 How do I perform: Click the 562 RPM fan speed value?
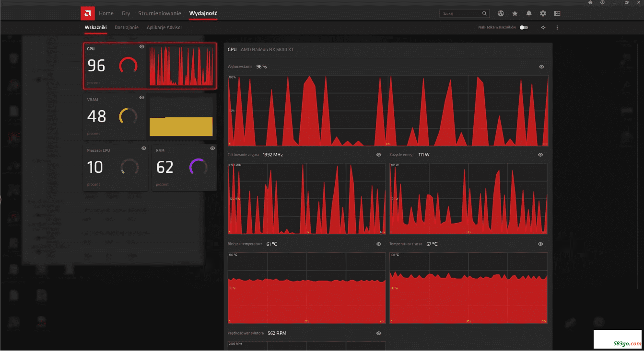click(277, 333)
